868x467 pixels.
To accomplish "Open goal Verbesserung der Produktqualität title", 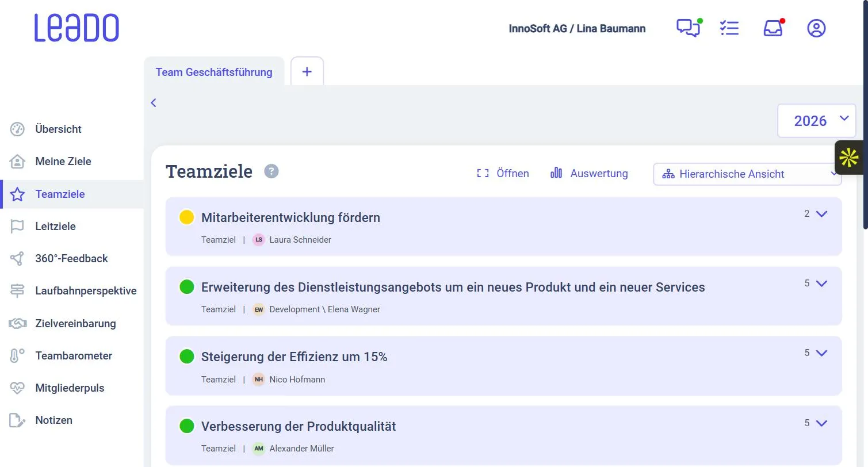I will 299,426.
